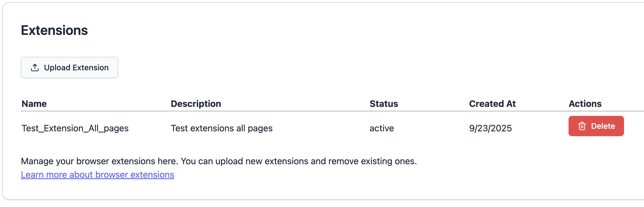Click the 9/23/2025 creation date

490,128
